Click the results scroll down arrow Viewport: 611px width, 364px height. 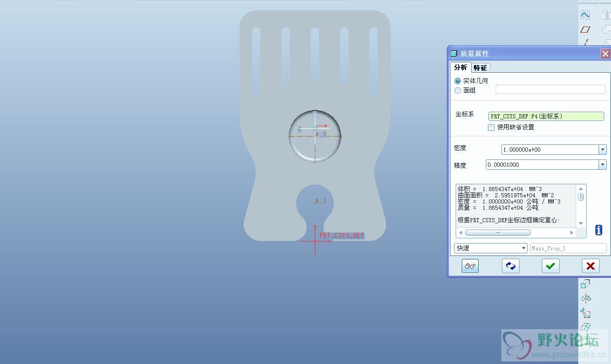pos(581,223)
